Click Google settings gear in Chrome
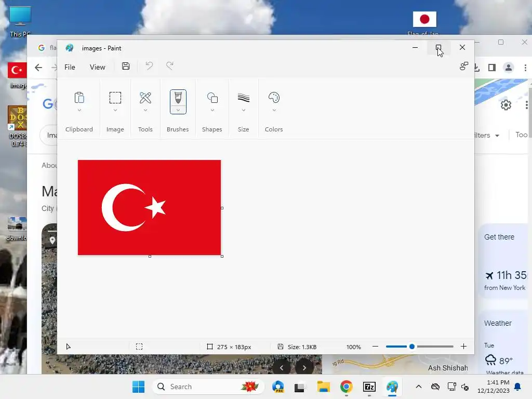The image size is (532, 399). (x=506, y=105)
